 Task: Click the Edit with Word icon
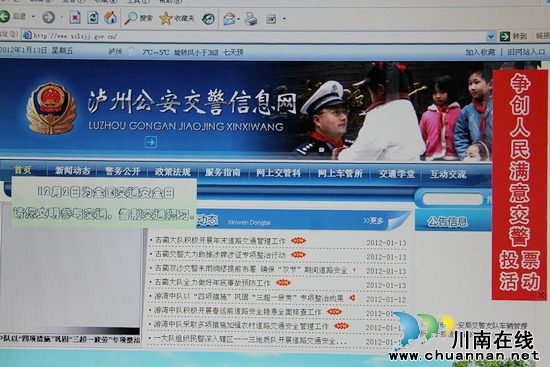click(271, 19)
